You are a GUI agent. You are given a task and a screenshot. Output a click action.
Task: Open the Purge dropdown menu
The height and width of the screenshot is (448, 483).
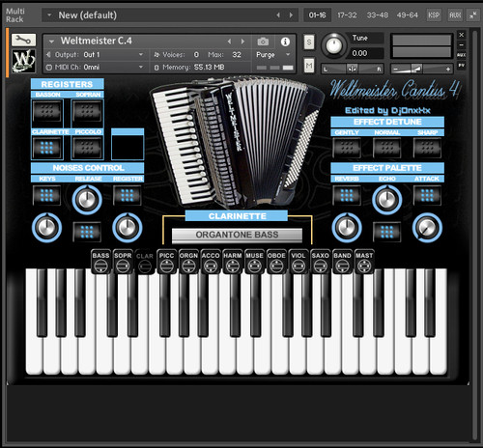273,55
